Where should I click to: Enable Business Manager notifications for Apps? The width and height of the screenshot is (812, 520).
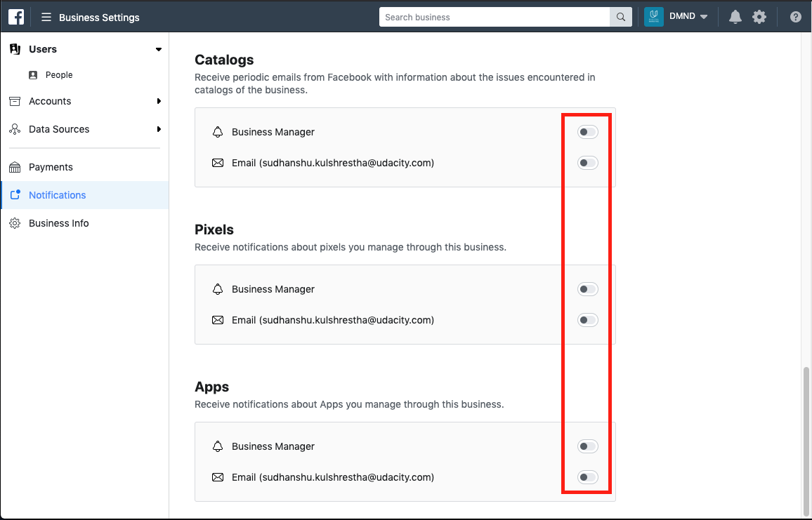(587, 446)
